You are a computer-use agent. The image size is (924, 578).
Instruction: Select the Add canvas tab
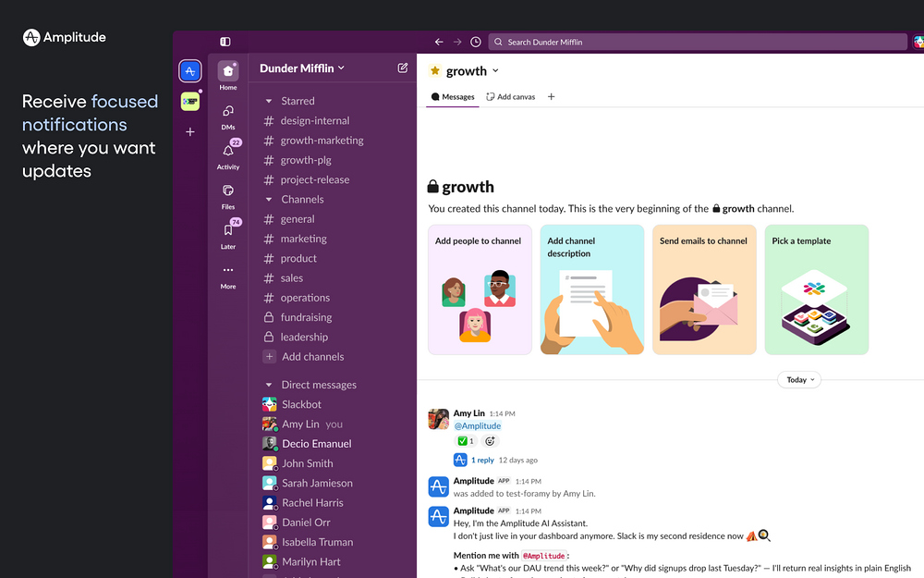510,97
